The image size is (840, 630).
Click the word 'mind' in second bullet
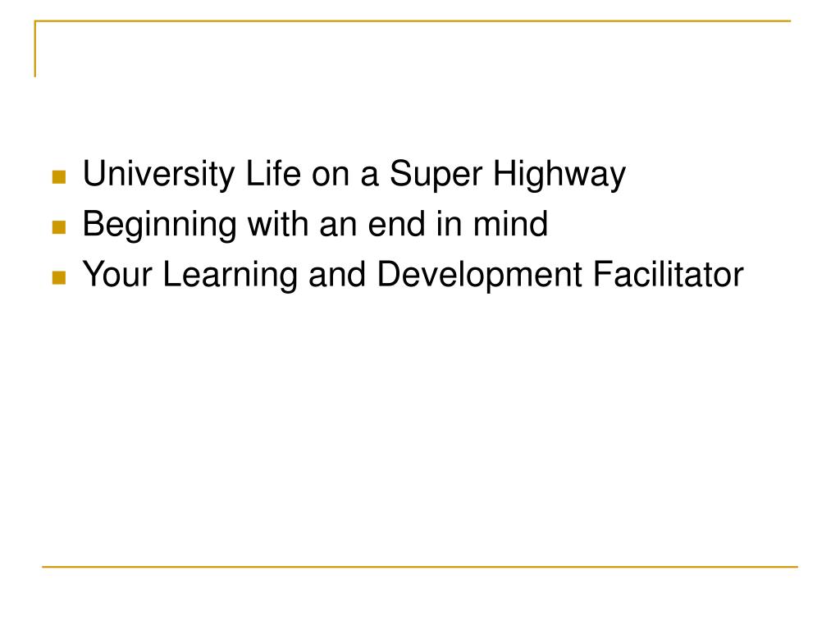tap(510, 223)
